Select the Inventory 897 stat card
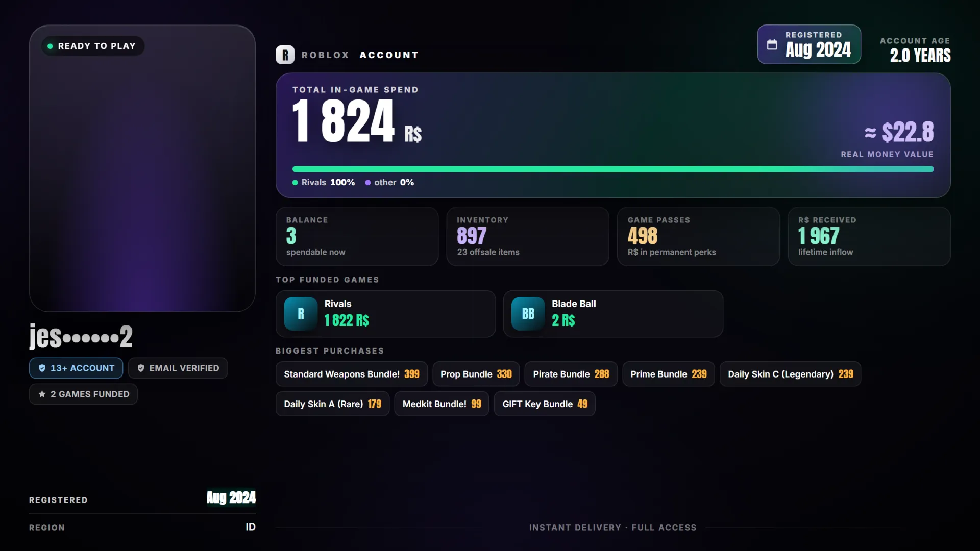Image resolution: width=980 pixels, height=551 pixels. [x=528, y=236]
